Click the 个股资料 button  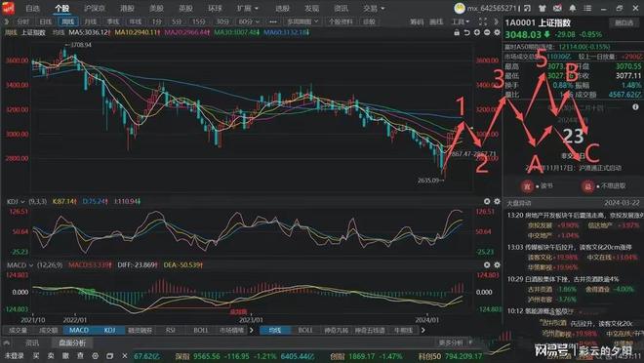pos(341,21)
